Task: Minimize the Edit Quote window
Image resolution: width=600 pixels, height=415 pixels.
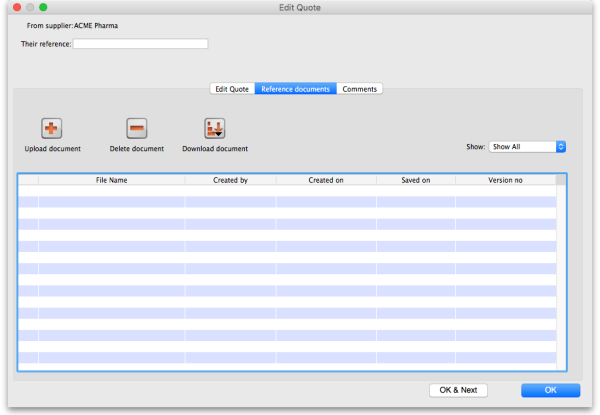Action: click(x=27, y=7)
